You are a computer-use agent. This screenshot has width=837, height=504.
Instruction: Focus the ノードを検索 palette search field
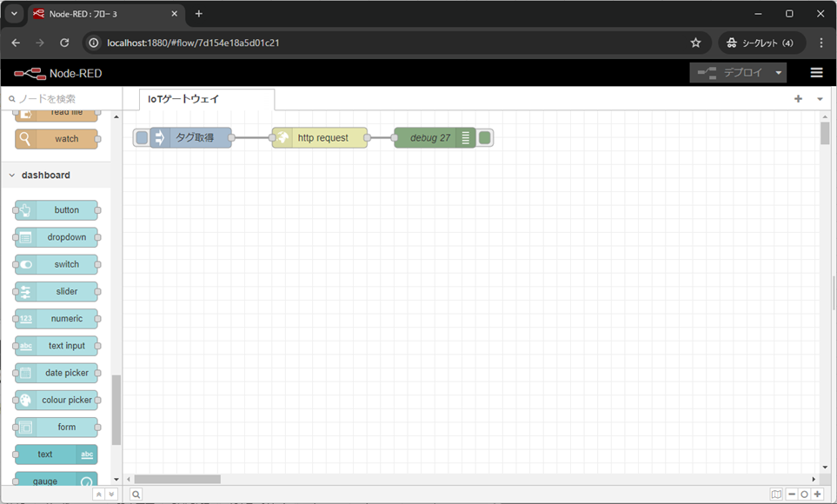tap(62, 99)
